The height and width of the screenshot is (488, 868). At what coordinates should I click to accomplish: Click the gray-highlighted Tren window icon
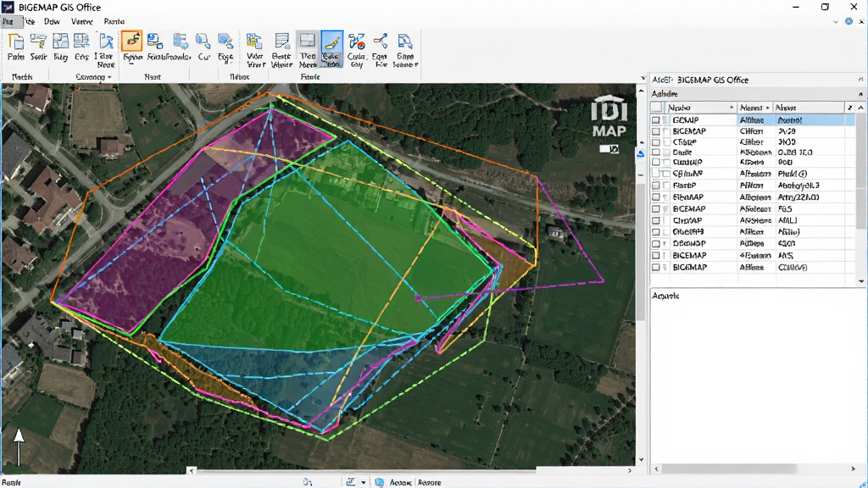click(307, 42)
